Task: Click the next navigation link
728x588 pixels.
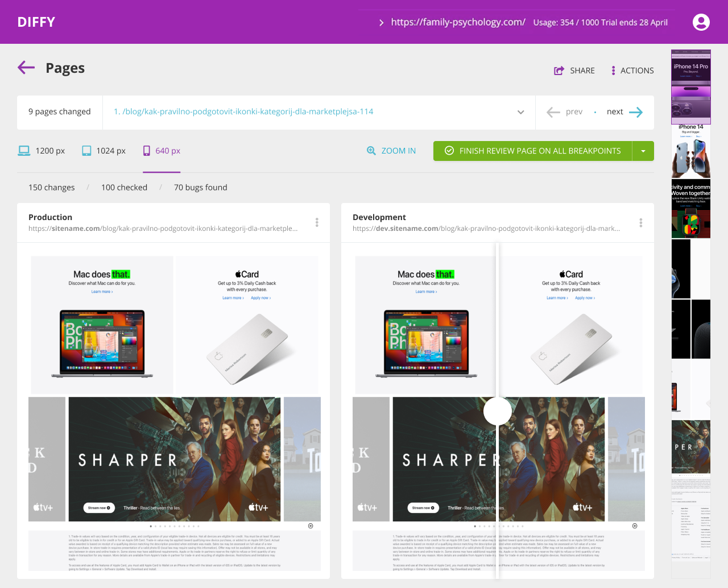Action: pyautogui.click(x=615, y=111)
